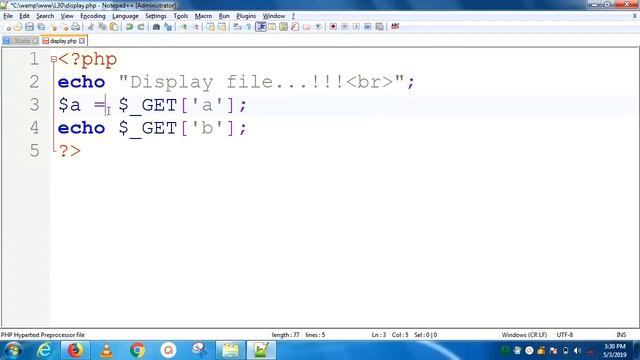Viewport: 640px width, 360px height.
Task: Open the Edit menu
Action: (24, 16)
